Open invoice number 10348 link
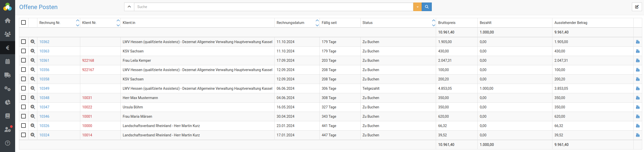 [44, 98]
